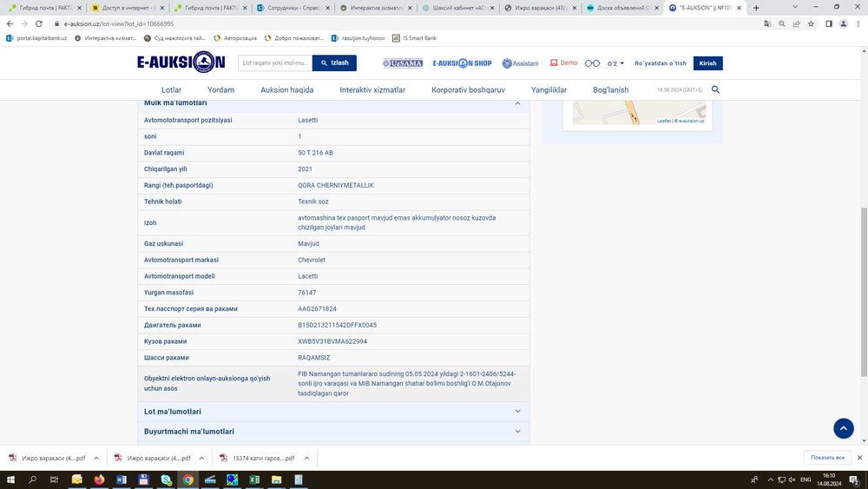Click the map thumbnail
The image size is (868, 489).
click(639, 113)
